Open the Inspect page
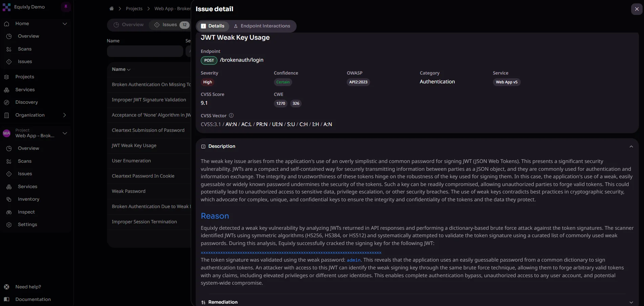This screenshot has height=306, width=644. [x=26, y=212]
